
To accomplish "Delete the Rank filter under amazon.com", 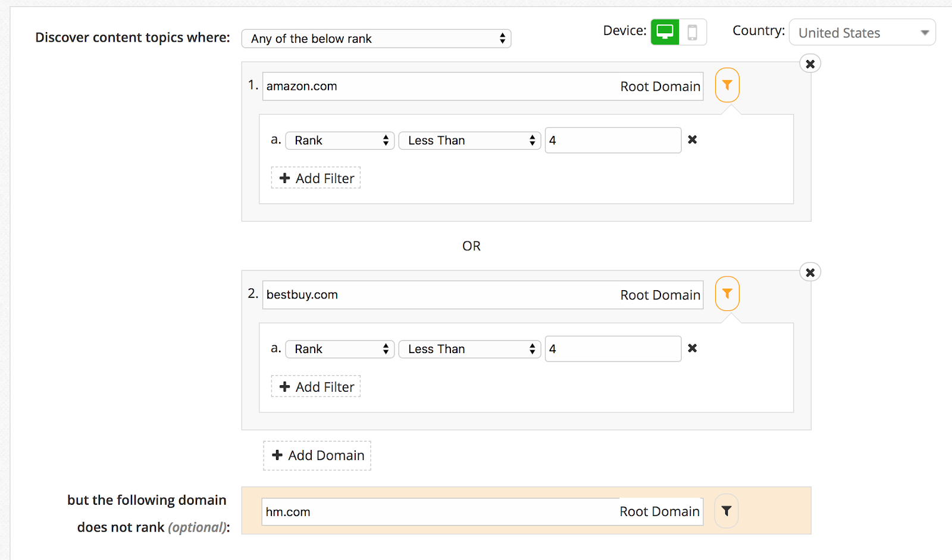I will 693,140.
